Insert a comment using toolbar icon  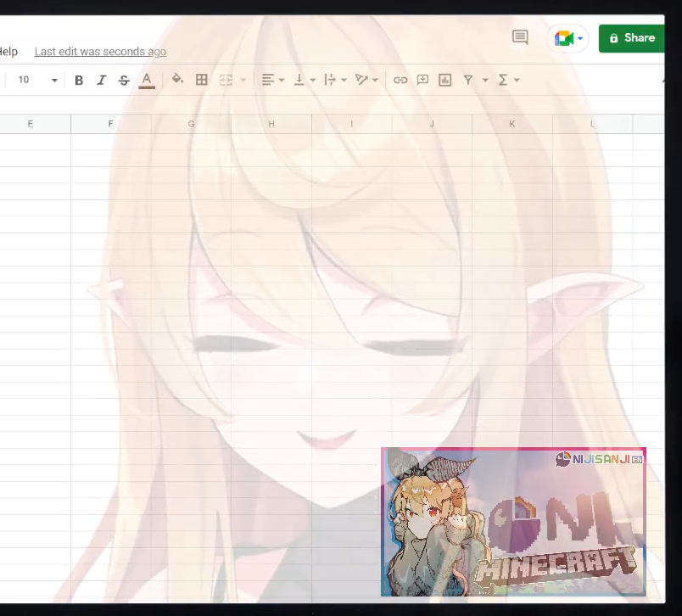pyautogui.click(x=422, y=80)
